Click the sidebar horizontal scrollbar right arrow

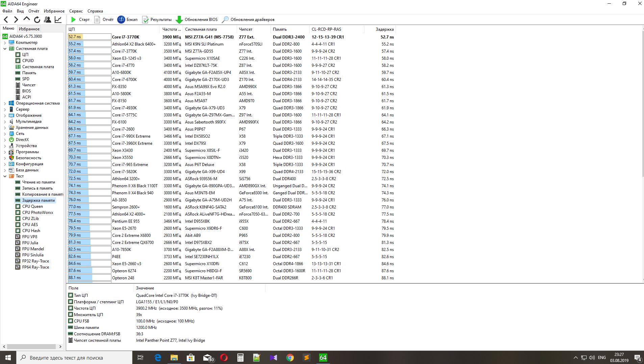(60, 346)
